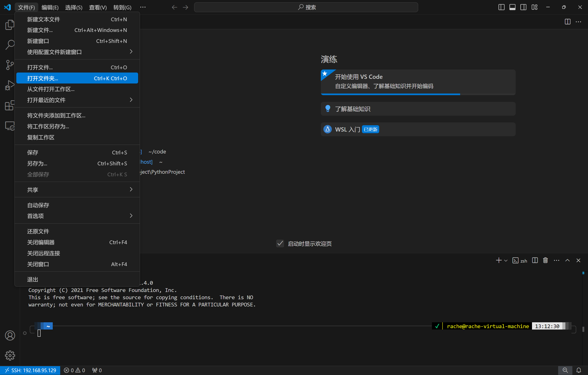
Task: Choose 另存为... menu entry
Action: [77, 163]
